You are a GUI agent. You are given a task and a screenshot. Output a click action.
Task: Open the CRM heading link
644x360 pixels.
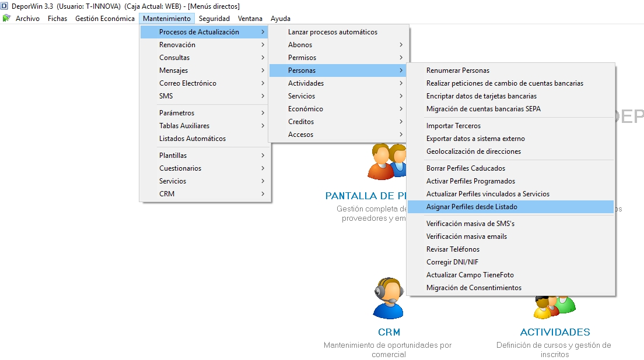389,332
